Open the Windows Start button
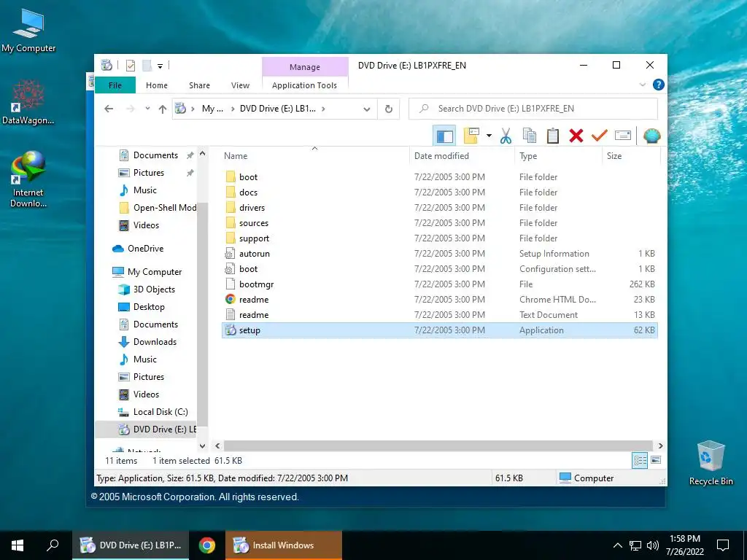Viewport: 747px width, 560px height. pos(18,545)
